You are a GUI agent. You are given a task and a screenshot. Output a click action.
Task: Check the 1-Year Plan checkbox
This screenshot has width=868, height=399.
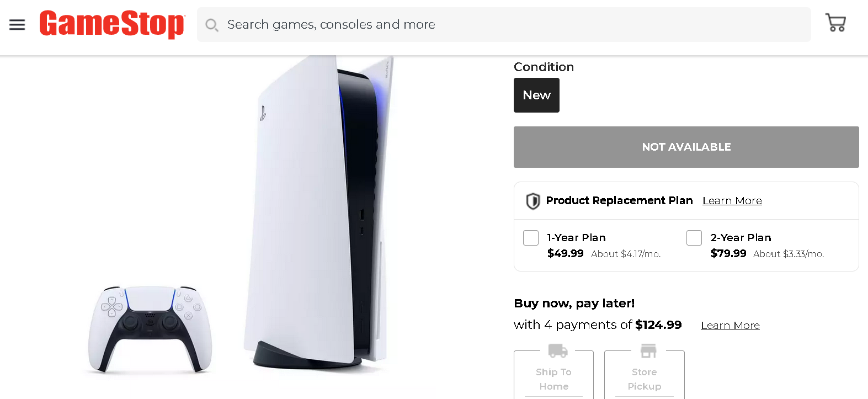coord(531,238)
